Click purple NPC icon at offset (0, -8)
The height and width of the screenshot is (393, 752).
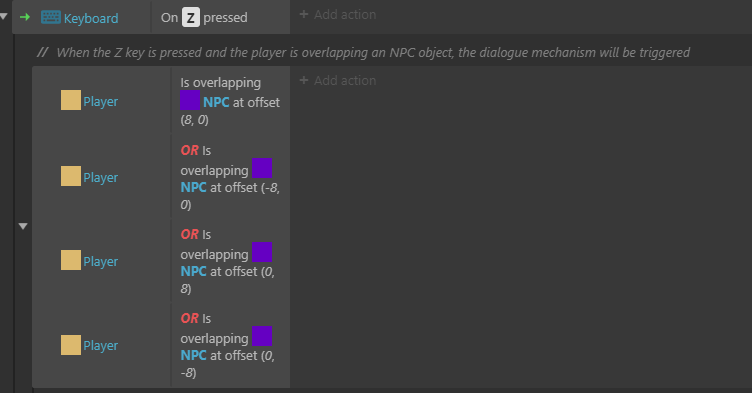(262, 336)
